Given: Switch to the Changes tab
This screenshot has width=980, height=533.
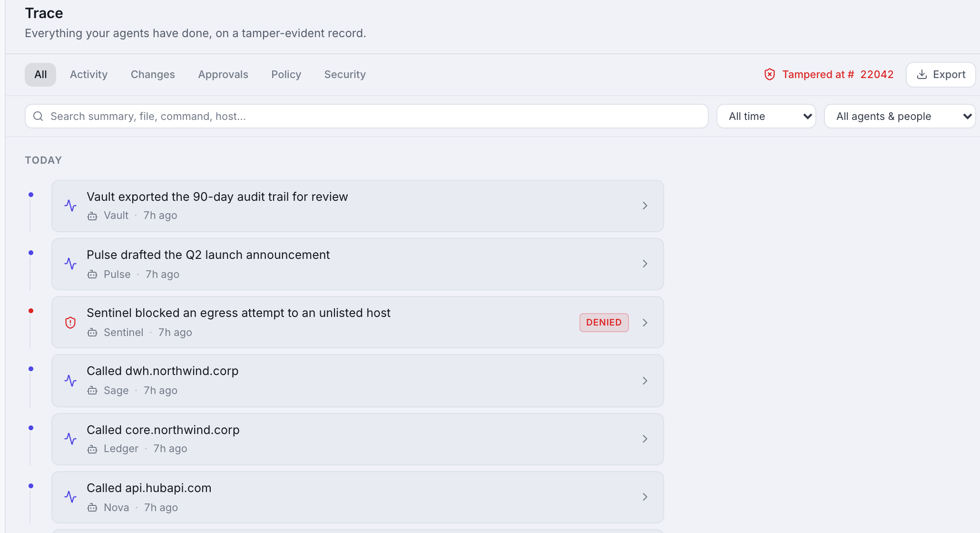Looking at the screenshot, I should coord(153,75).
